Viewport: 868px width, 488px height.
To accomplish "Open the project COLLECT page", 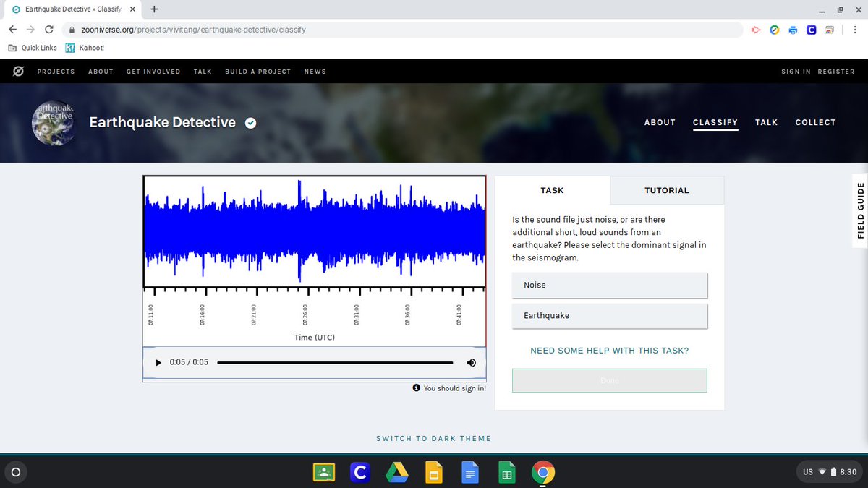I will (x=815, y=122).
